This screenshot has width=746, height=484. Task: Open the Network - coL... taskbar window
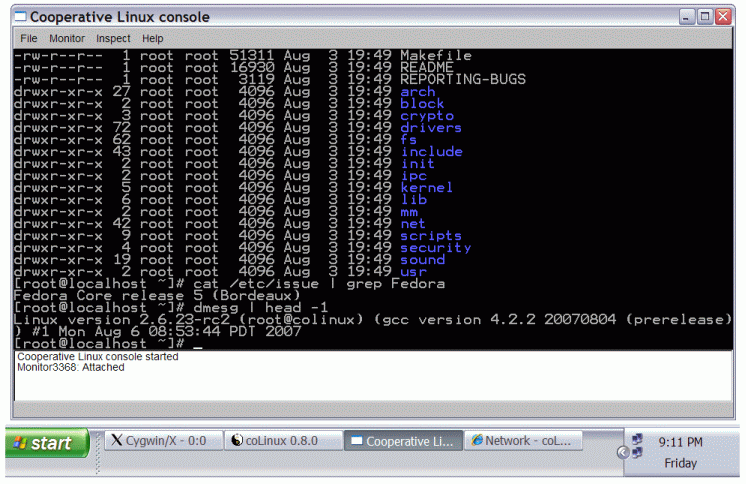tap(523, 440)
